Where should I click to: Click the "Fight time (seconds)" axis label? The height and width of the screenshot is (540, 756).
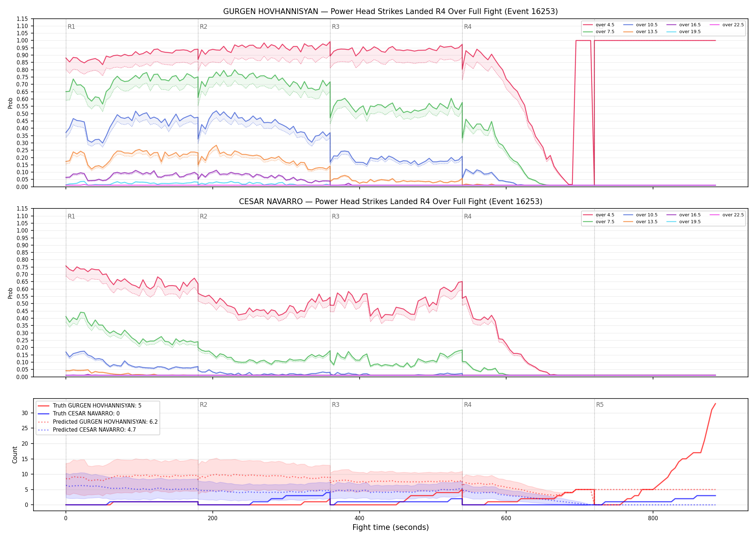(x=391, y=527)
